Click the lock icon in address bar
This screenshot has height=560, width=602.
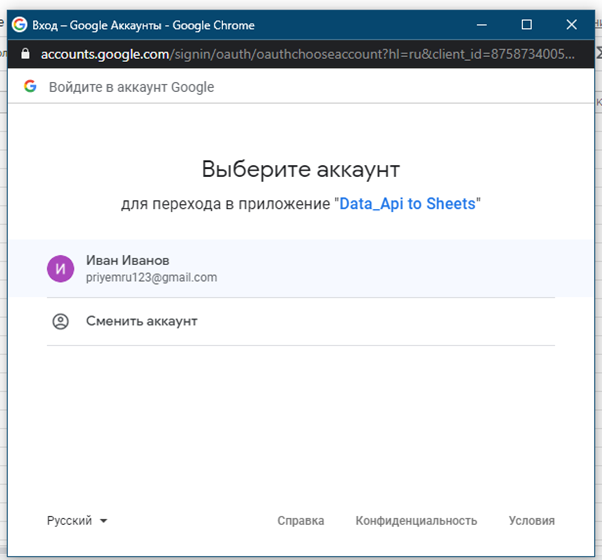(25, 54)
